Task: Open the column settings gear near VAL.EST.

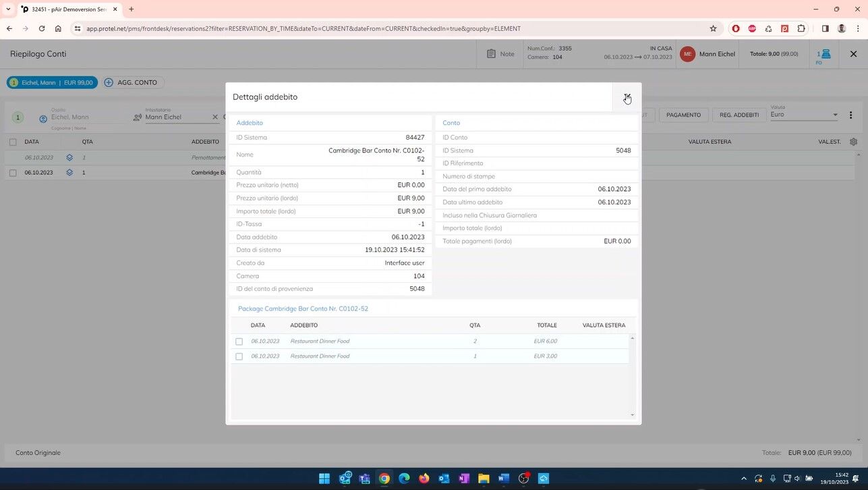Action: coord(854,141)
